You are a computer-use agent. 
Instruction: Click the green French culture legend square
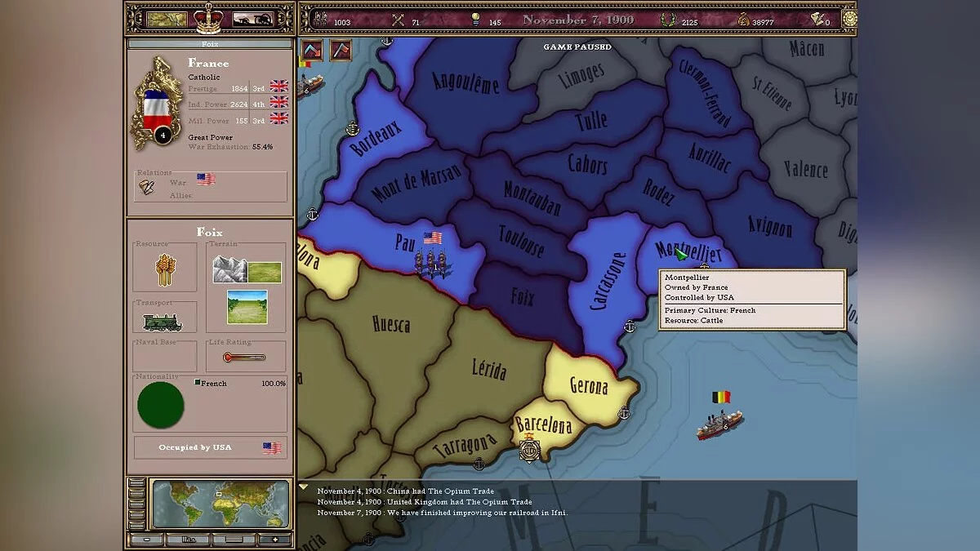(197, 382)
